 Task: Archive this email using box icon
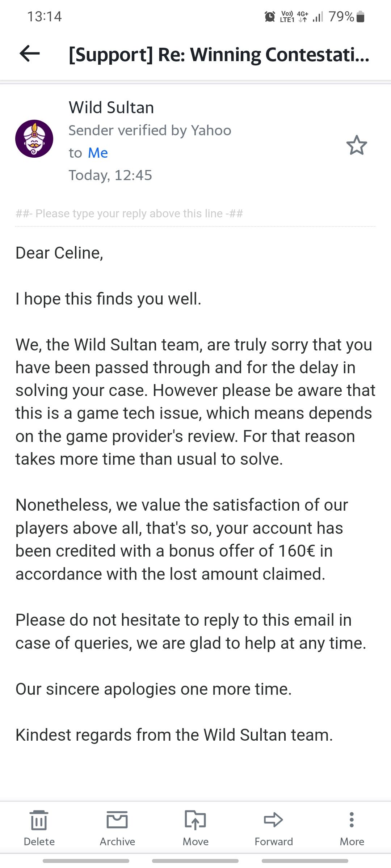pyautogui.click(x=117, y=820)
